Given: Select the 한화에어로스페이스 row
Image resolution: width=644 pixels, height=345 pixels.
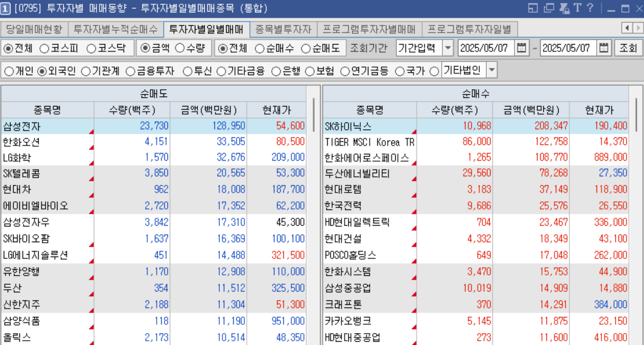Looking at the screenshot, I should 476,157.
